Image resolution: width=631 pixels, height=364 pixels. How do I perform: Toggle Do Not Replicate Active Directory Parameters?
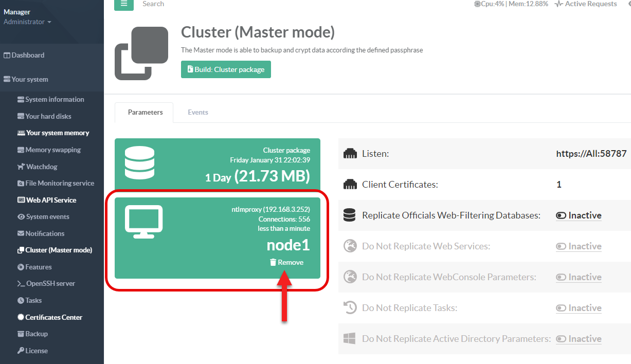[x=579, y=339]
